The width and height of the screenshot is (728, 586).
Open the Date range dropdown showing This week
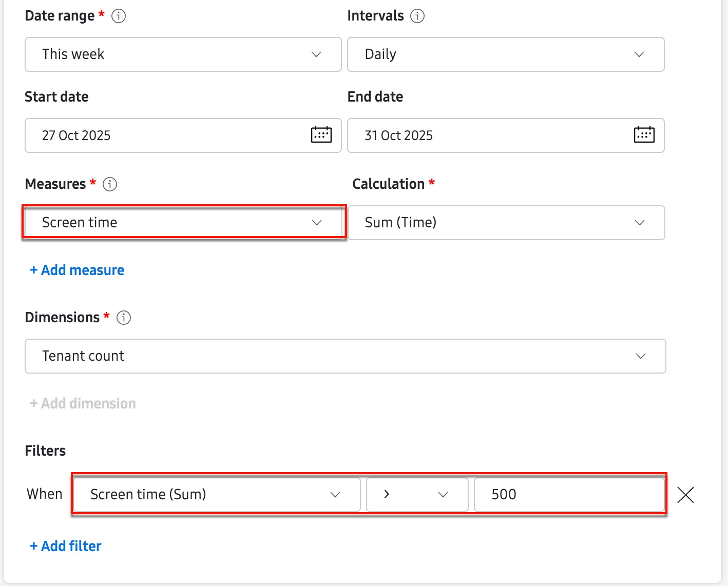pos(183,54)
